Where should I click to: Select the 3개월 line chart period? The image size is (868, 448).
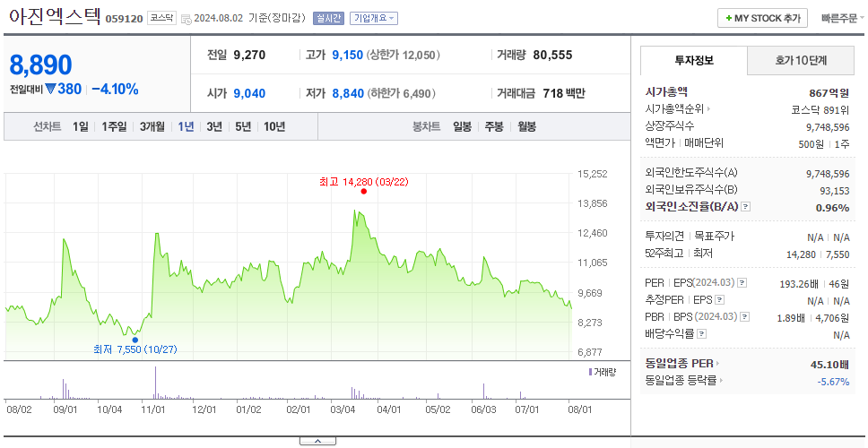[x=152, y=126]
